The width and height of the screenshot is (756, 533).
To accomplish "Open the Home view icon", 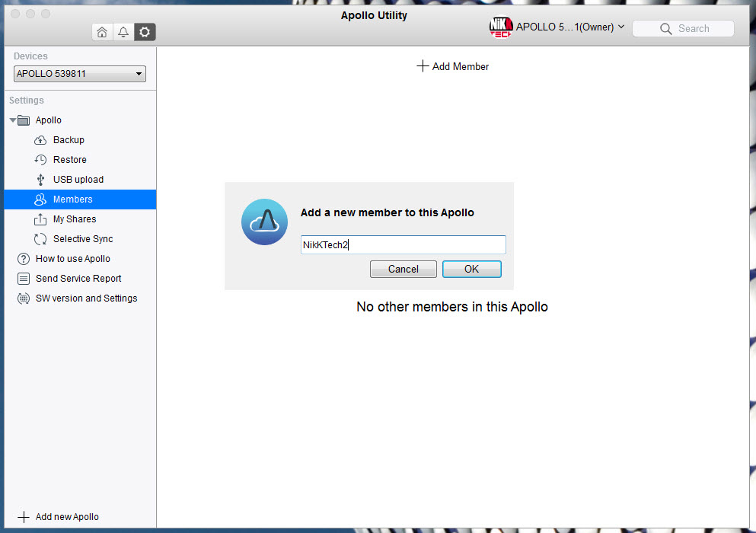I will coord(102,32).
